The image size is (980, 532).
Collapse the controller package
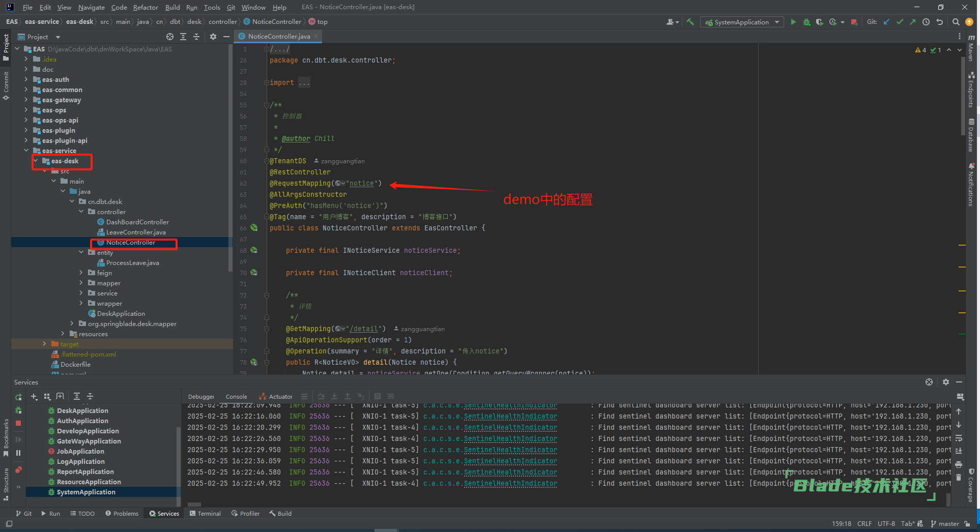(x=81, y=212)
